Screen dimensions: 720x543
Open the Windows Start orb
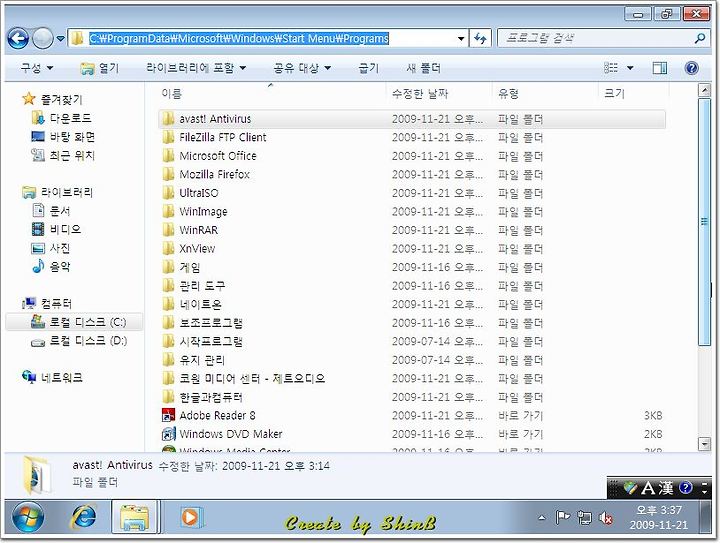[28, 517]
